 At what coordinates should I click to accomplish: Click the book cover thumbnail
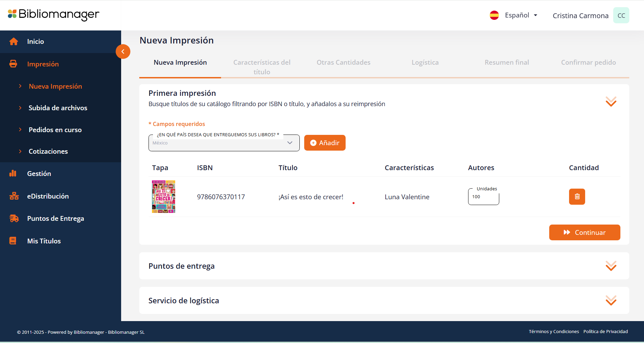(164, 197)
